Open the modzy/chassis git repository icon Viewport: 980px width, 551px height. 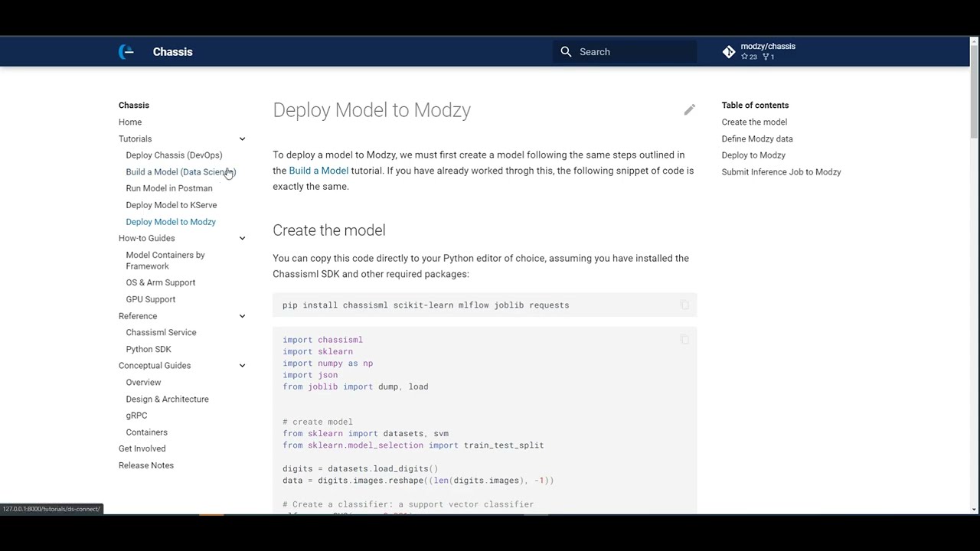click(x=729, y=52)
